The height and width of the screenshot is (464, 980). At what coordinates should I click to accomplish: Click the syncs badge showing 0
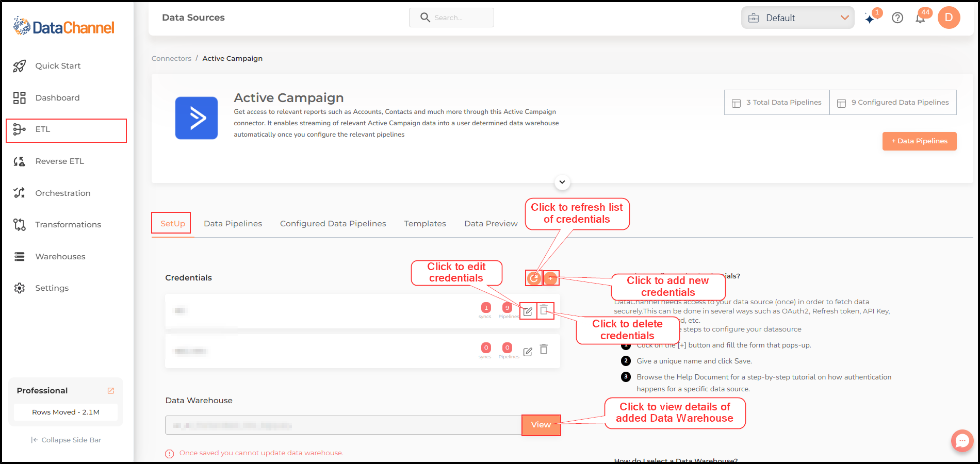(x=486, y=348)
